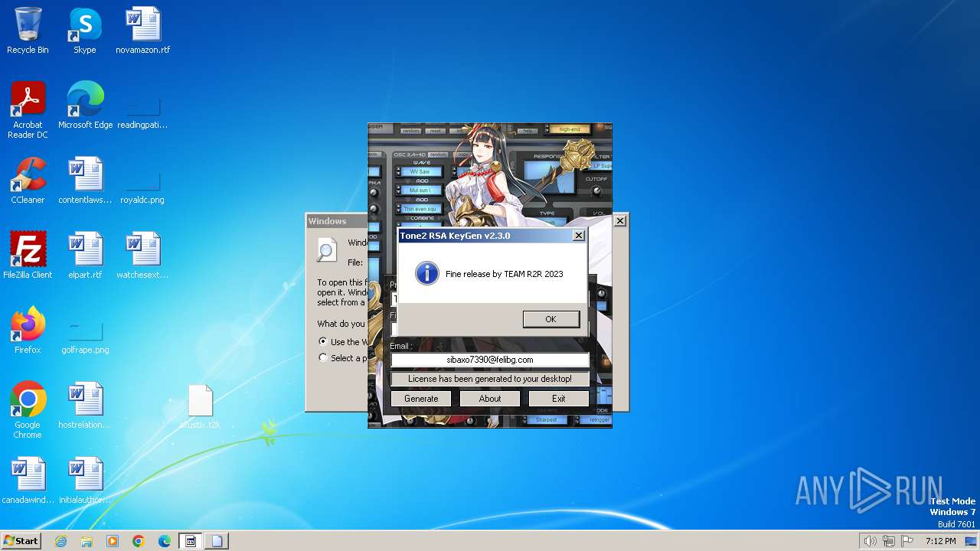Viewport: 980px width, 551px height.
Task: Select the novamazon.rtf desktop file
Action: tap(143, 31)
